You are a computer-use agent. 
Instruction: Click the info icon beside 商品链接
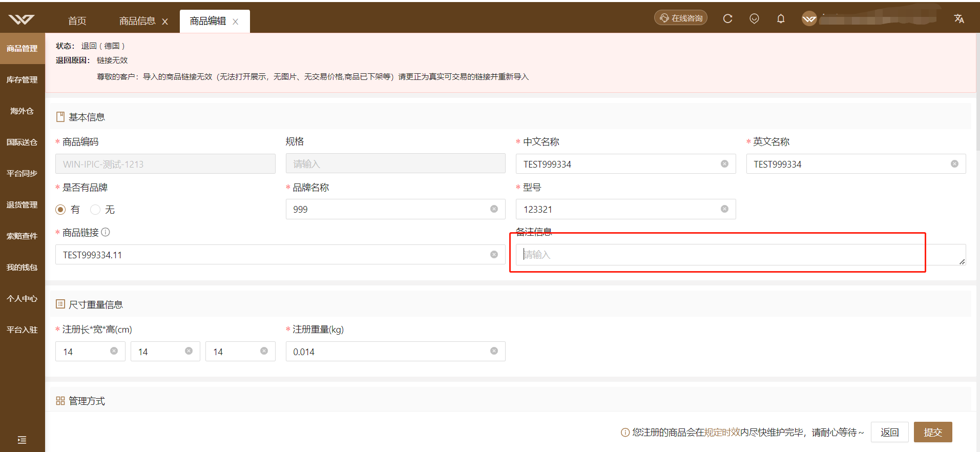pos(106,232)
